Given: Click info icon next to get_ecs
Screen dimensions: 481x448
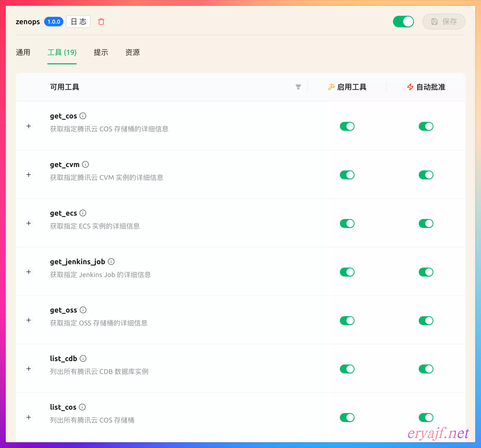Looking at the screenshot, I should click(x=83, y=213).
